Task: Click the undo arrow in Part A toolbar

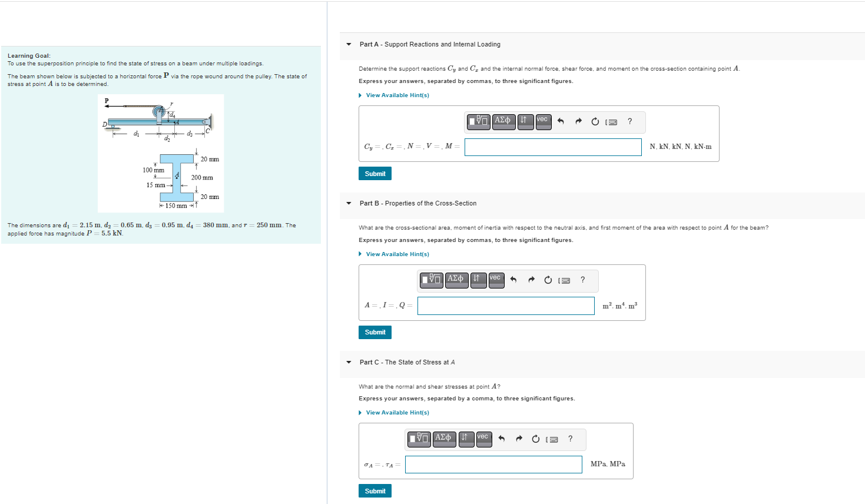Action: click(x=561, y=121)
